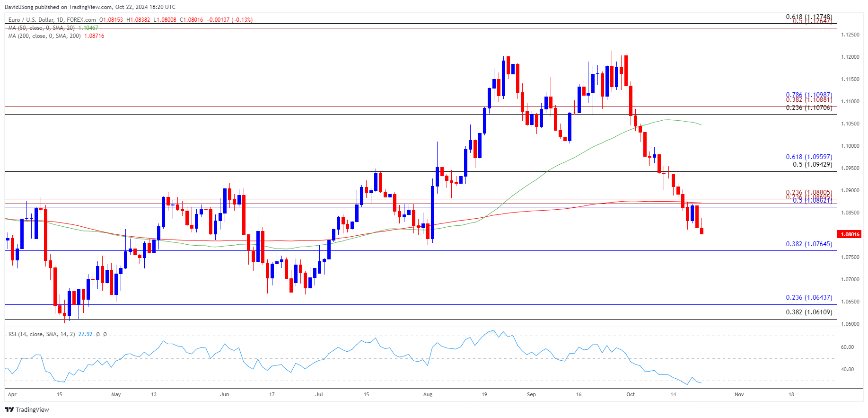Click the 0.236 (1.06437) Fibonacci label
Image resolution: width=868 pixels, height=418 pixels.
(808, 298)
